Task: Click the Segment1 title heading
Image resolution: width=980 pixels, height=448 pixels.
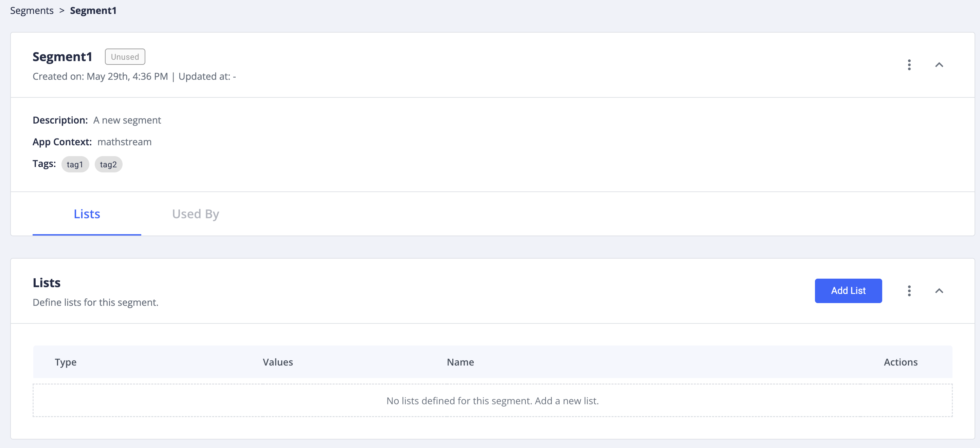Action: tap(62, 57)
